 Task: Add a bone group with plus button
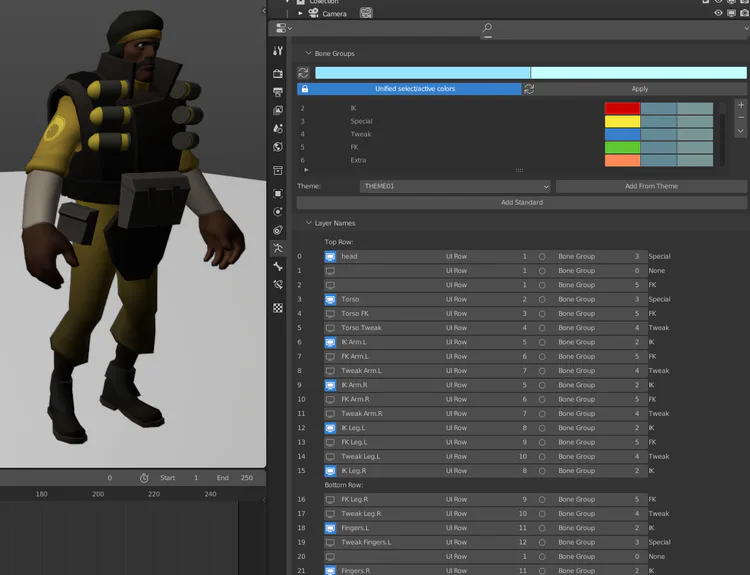tap(741, 105)
